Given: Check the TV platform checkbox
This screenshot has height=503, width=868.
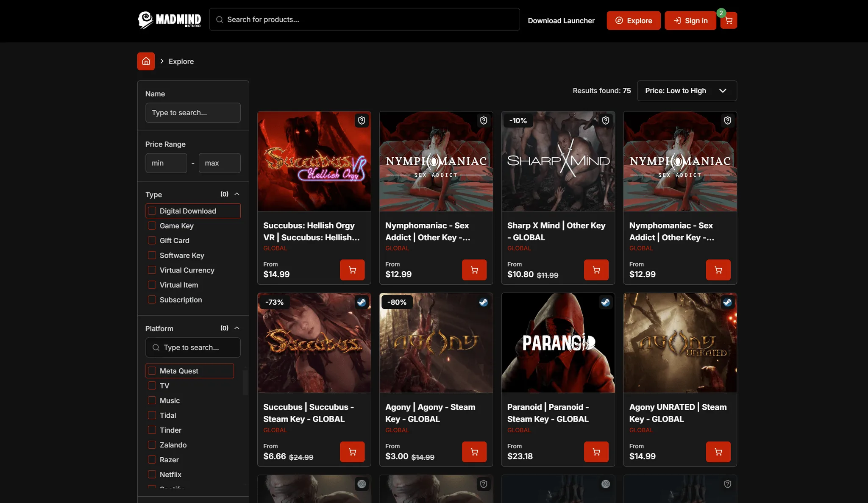Looking at the screenshot, I should point(152,386).
